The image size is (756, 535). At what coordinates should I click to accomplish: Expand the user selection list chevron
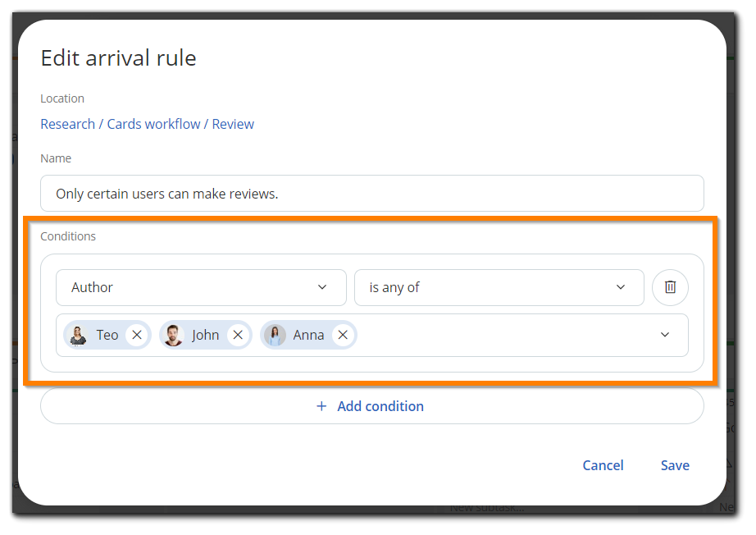[x=665, y=334]
